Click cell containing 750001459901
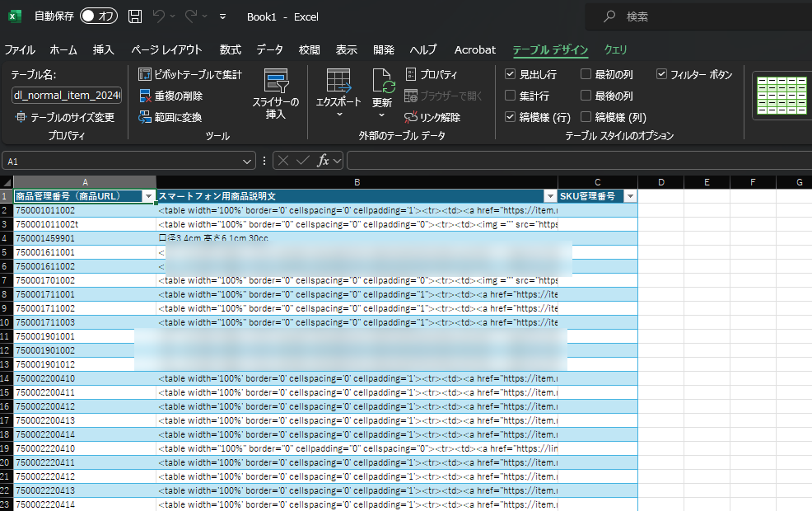812x511 pixels. click(84, 238)
